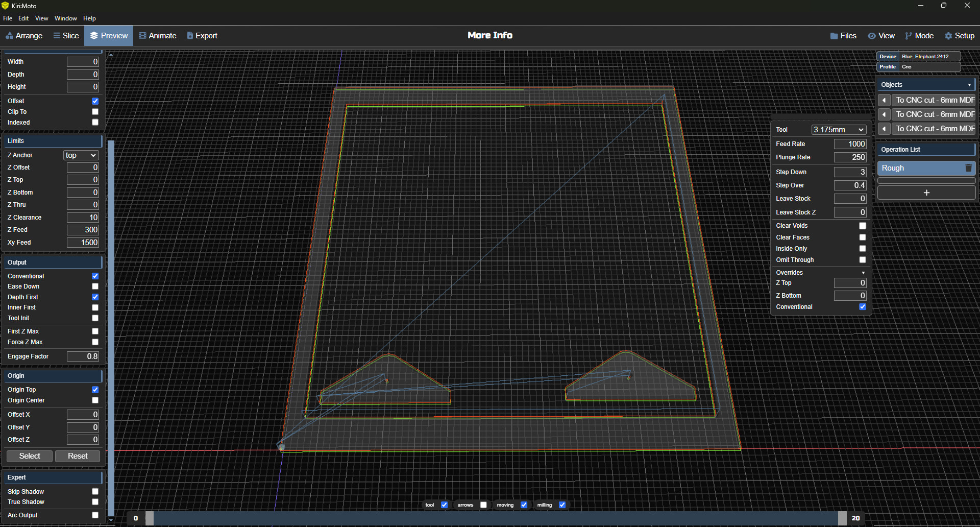Click the arrow icon beside first object
Viewport: 980px width, 527px height.
pyautogui.click(x=884, y=100)
